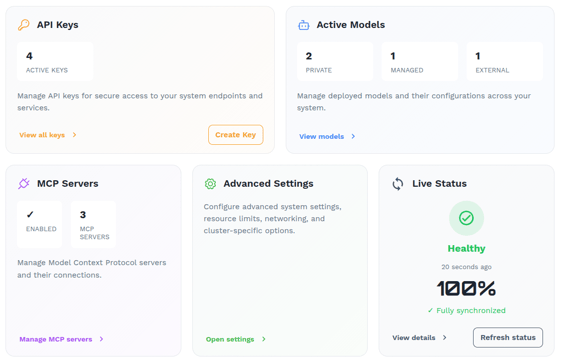The width and height of the screenshot is (562, 363).
Task: Click the green Healthy checkmark circle
Action: click(x=466, y=218)
